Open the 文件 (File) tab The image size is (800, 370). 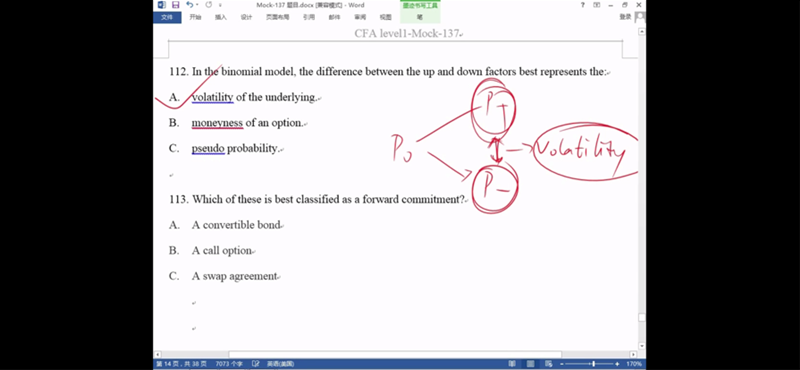coord(167,17)
